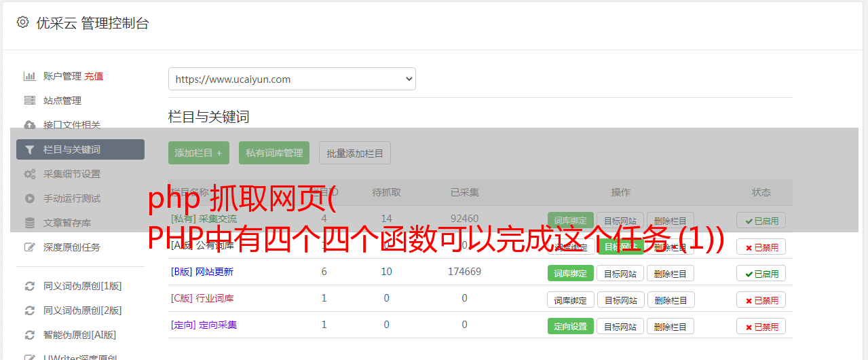Select 栏目与关键词 in the sidebar
The height and width of the screenshot is (360, 868).
tap(80, 149)
